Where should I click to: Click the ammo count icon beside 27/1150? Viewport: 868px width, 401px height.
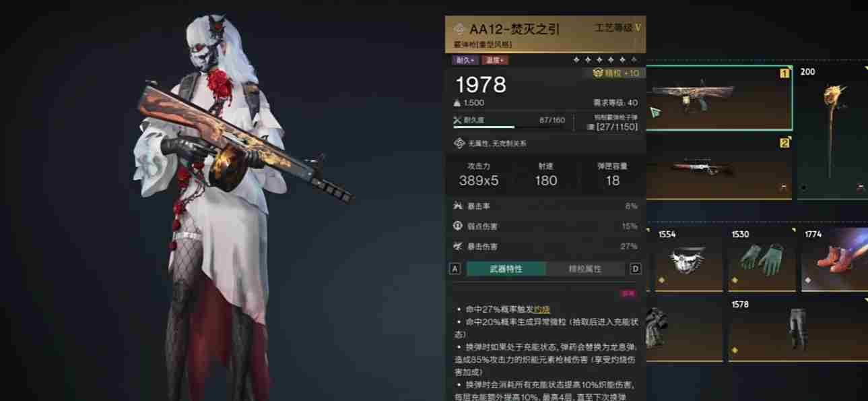coord(591,127)
